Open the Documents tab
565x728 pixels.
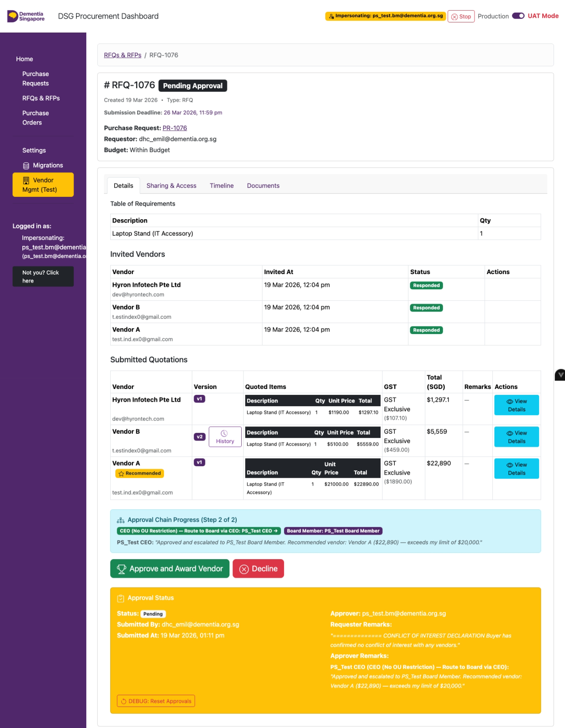(x=263, y=186)
